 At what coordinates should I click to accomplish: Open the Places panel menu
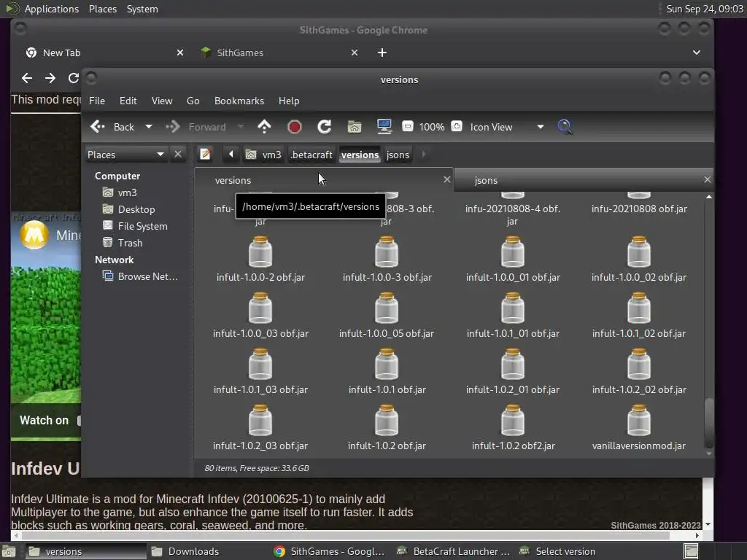coord(103,9)
